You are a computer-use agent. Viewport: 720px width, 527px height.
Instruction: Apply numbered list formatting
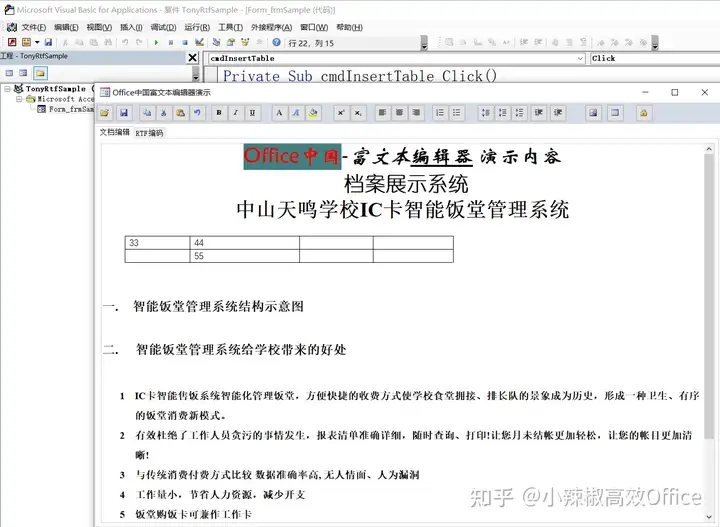(x=440, y=113)
